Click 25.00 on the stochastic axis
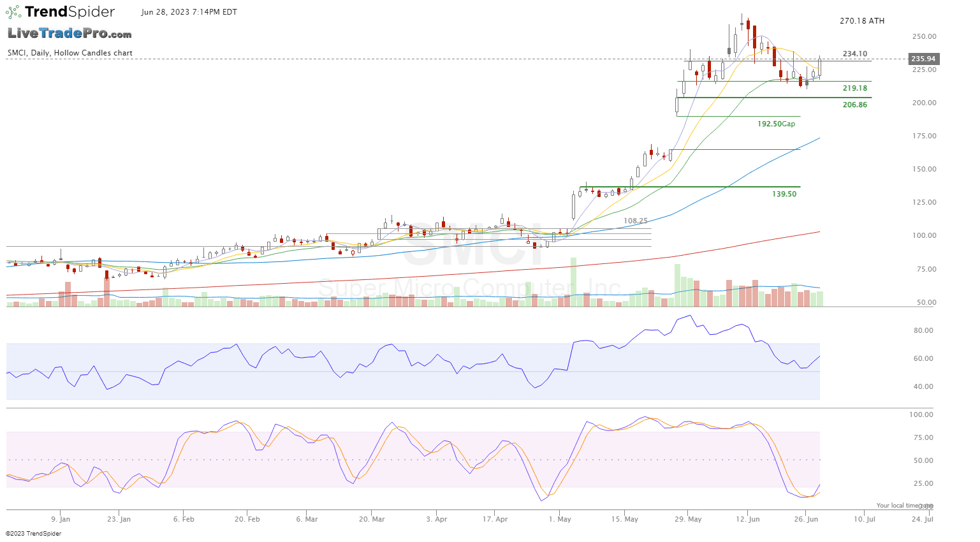This screenshot has height=542, width=980. pyautogui.click(x=923, y=483)
